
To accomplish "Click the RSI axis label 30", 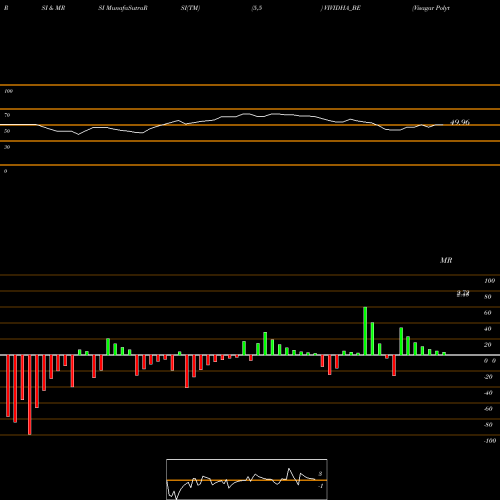I will tap(7, 147).
